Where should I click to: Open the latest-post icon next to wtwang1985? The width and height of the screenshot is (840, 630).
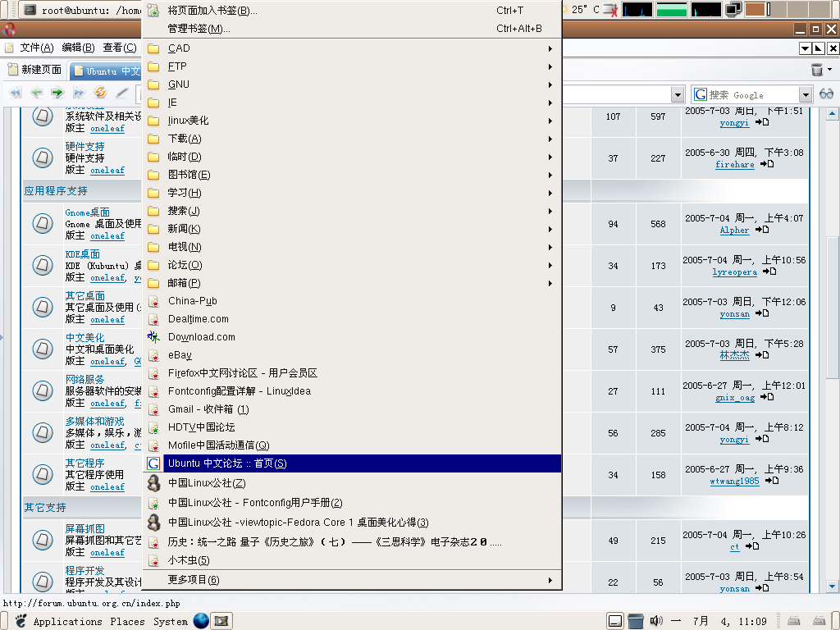point(772,480)
